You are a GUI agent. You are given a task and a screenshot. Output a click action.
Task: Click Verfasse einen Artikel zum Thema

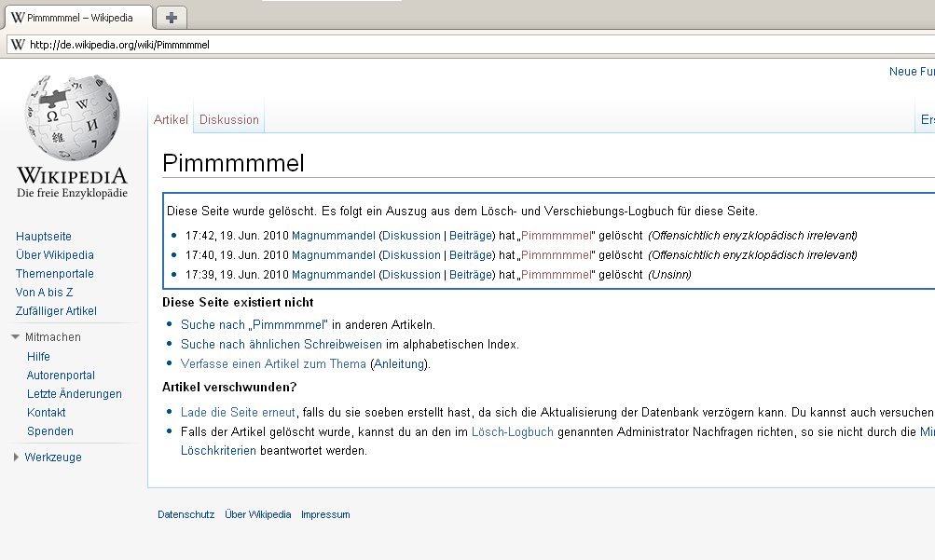(273, 364)
